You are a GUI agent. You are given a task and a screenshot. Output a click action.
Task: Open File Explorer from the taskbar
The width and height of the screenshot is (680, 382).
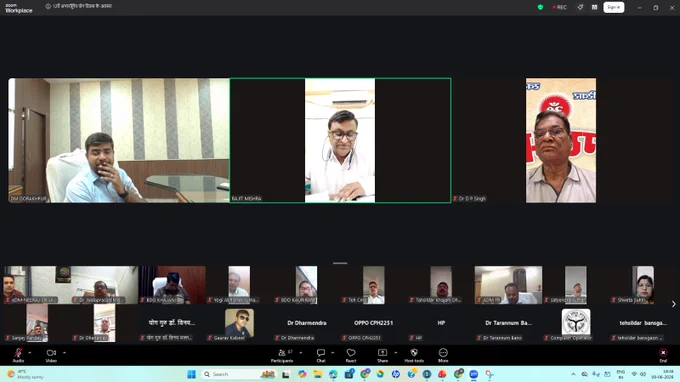click(318, 374)
